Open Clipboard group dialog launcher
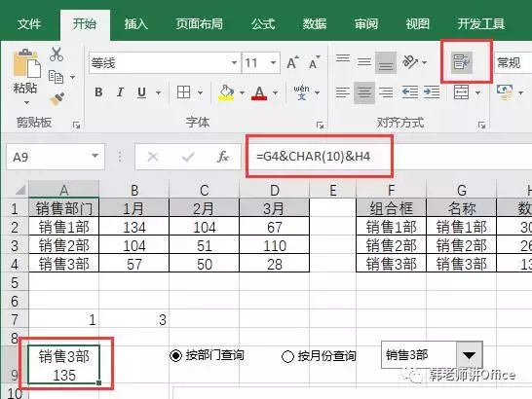The width and height of the screenshot is (532, 399). [x=76, y=126]
